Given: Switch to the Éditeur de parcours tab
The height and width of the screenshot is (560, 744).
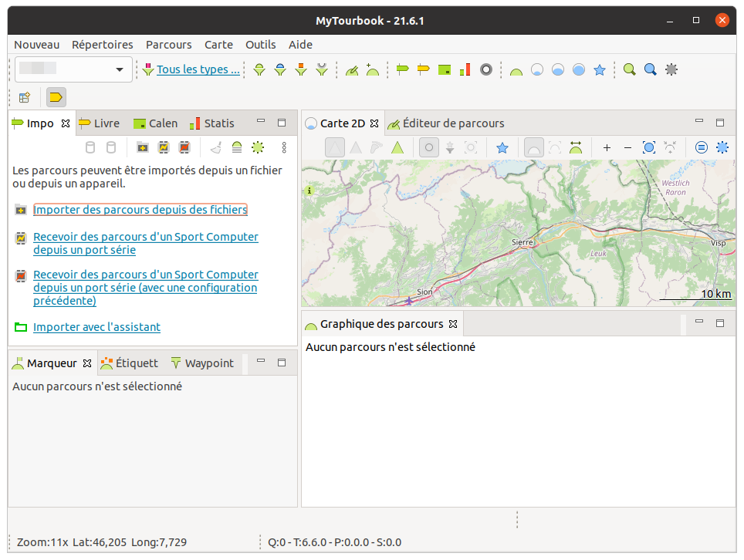Looking at the screenshot, I should click(x=453, y=123).
